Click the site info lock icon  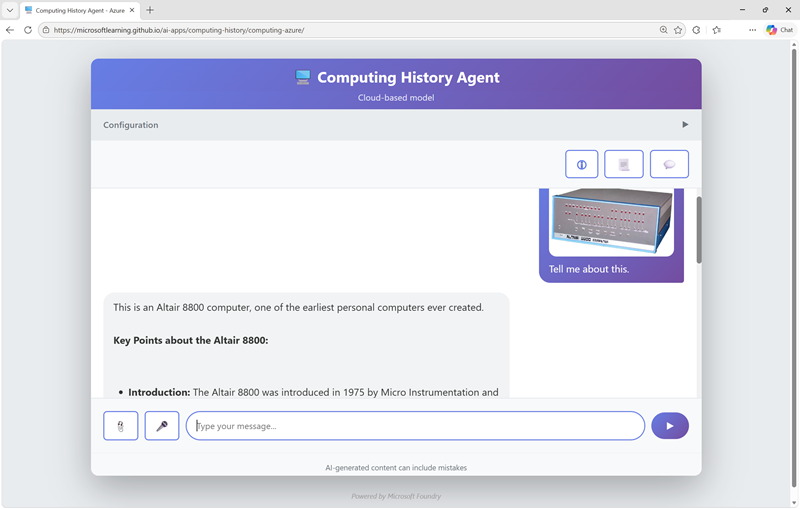coord(46,30)
